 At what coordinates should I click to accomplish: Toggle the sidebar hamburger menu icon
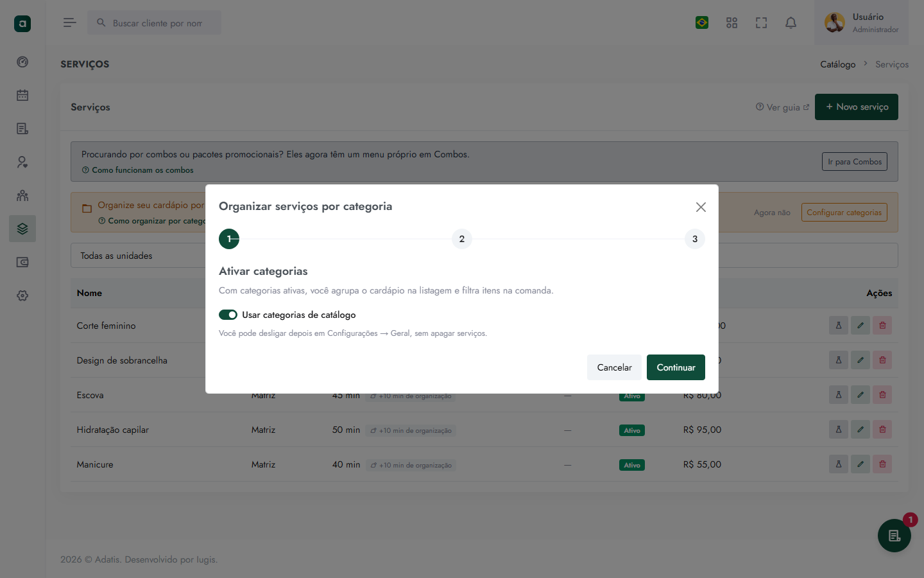pyautogui.click(x=70, y=23)
